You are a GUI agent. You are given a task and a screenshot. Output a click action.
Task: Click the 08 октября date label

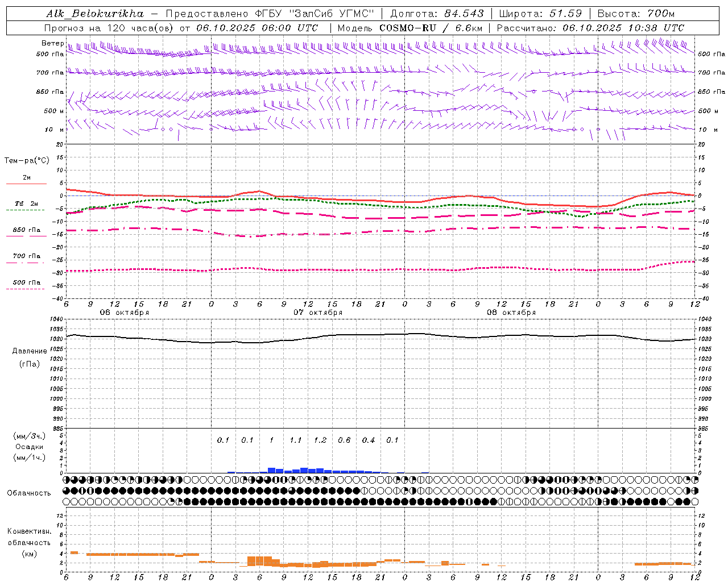tap(511, 313)
